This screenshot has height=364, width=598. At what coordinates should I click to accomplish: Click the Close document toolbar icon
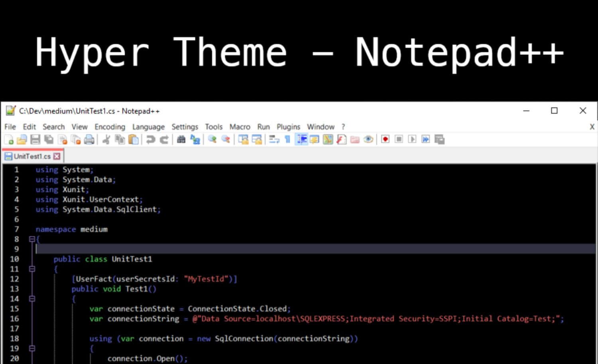(x=63, y=139)
